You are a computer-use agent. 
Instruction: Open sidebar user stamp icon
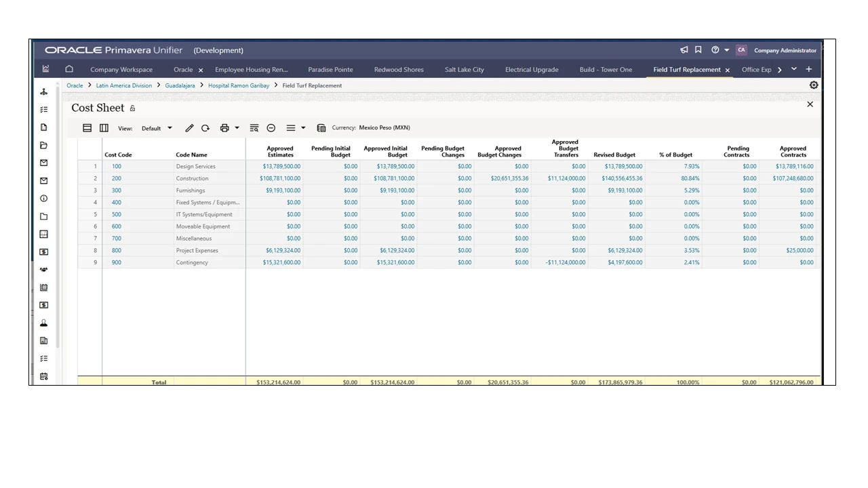pos(44,323)
